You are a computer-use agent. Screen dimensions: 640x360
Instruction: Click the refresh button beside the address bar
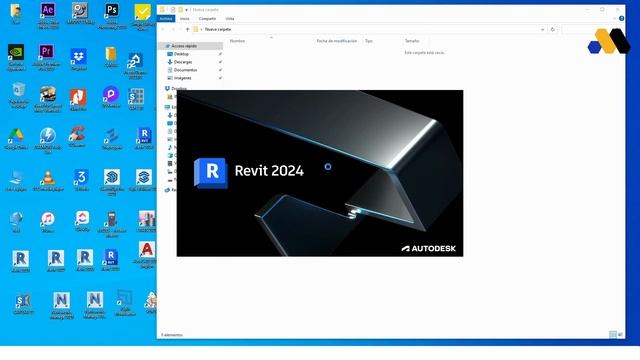click(553, 29)
